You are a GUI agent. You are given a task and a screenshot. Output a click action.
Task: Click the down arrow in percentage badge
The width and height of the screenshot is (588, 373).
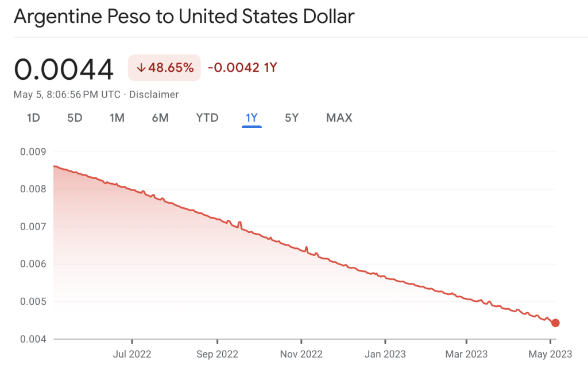click(x=141, y=68)
